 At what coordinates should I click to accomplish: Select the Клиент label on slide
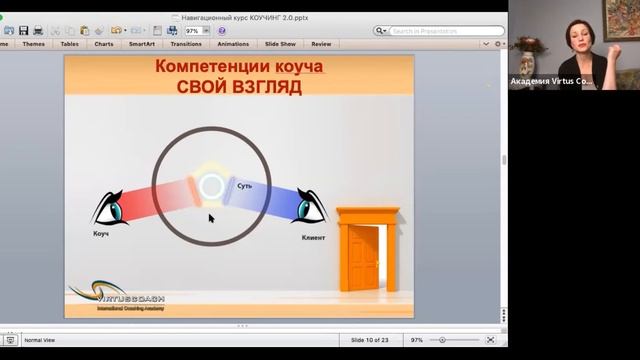click(313, 238)
